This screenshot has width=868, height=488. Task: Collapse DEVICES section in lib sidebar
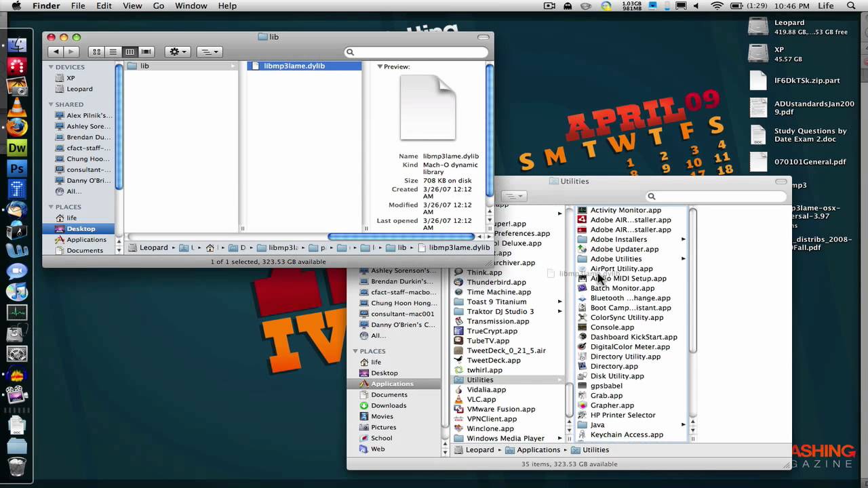pyautogui.click(x=51, y=67)
